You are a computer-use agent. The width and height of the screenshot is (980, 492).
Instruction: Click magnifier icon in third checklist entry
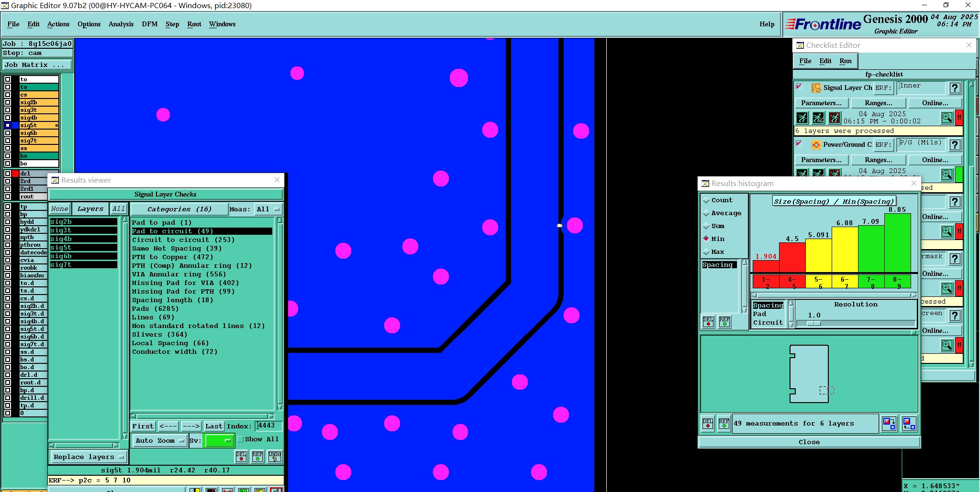[947, 231]
